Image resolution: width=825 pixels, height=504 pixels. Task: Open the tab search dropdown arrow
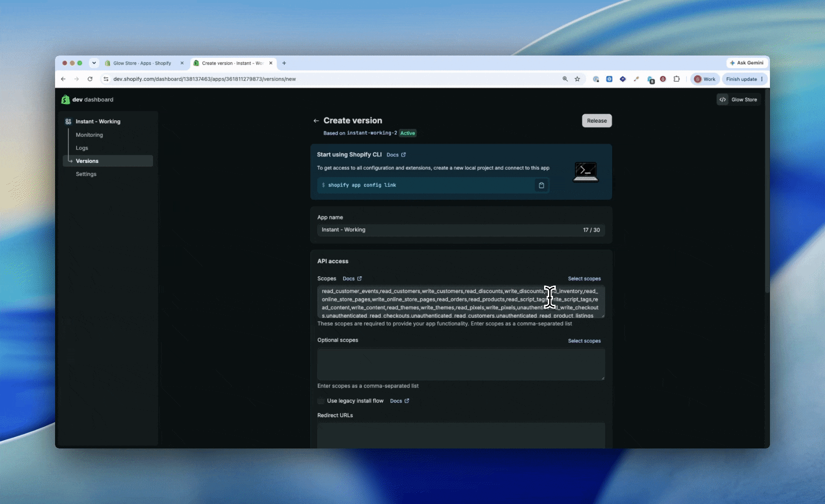94,63
